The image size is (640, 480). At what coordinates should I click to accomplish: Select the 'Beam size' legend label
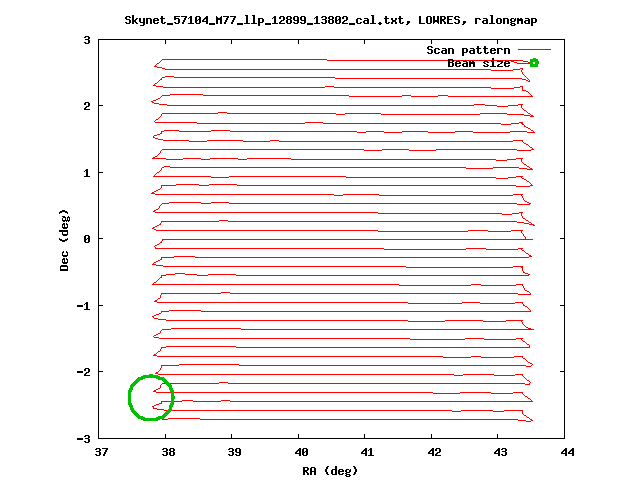478,63
